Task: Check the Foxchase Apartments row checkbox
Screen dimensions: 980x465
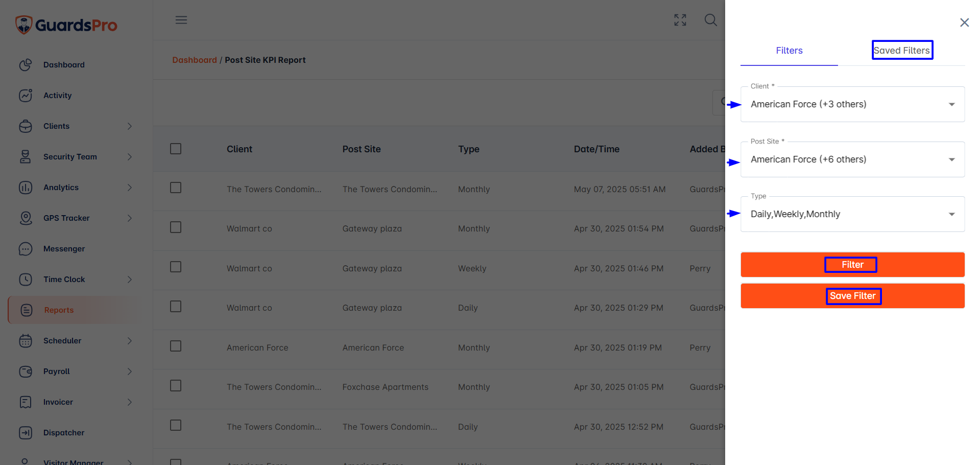Action: 176,385
